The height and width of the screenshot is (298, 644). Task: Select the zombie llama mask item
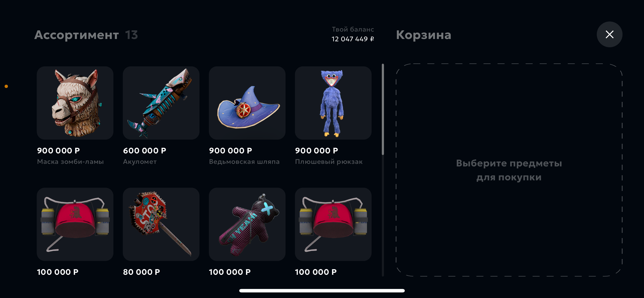[x=75, y=103]
